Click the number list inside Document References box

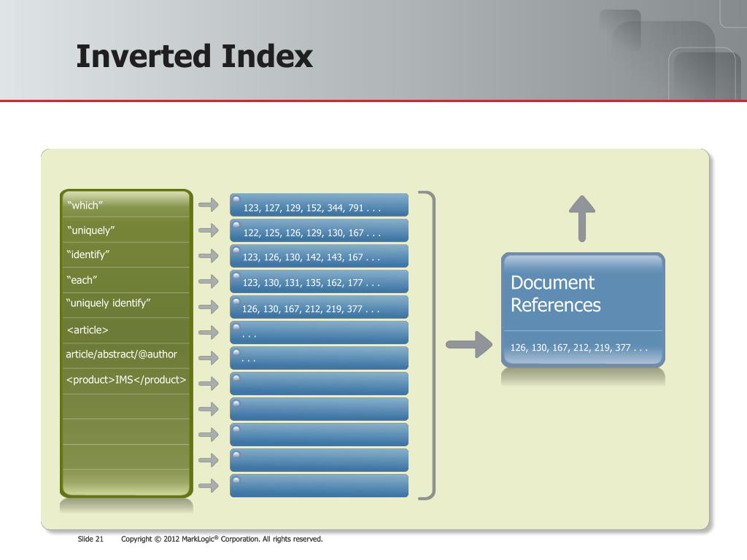[x=578, y=348]
